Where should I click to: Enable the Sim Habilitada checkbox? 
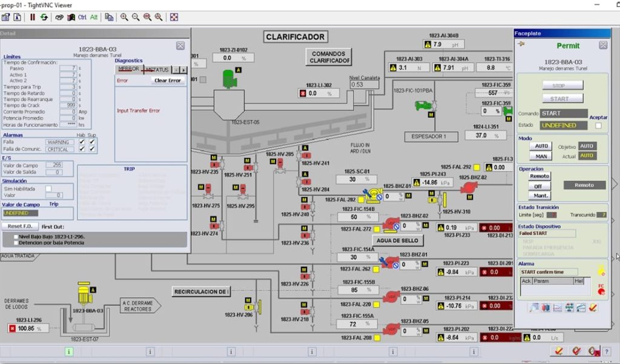pyautogui.click(x=48, y=189)
